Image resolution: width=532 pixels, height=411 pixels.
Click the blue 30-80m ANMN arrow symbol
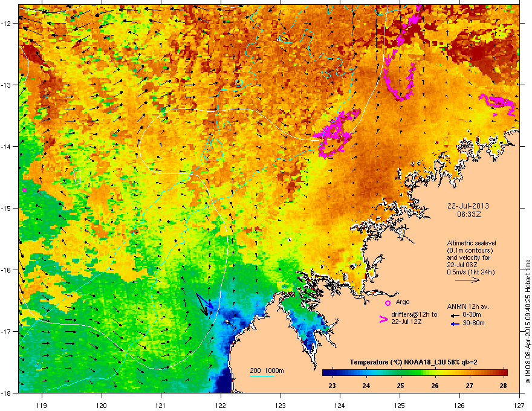click(x=455, y=324)
